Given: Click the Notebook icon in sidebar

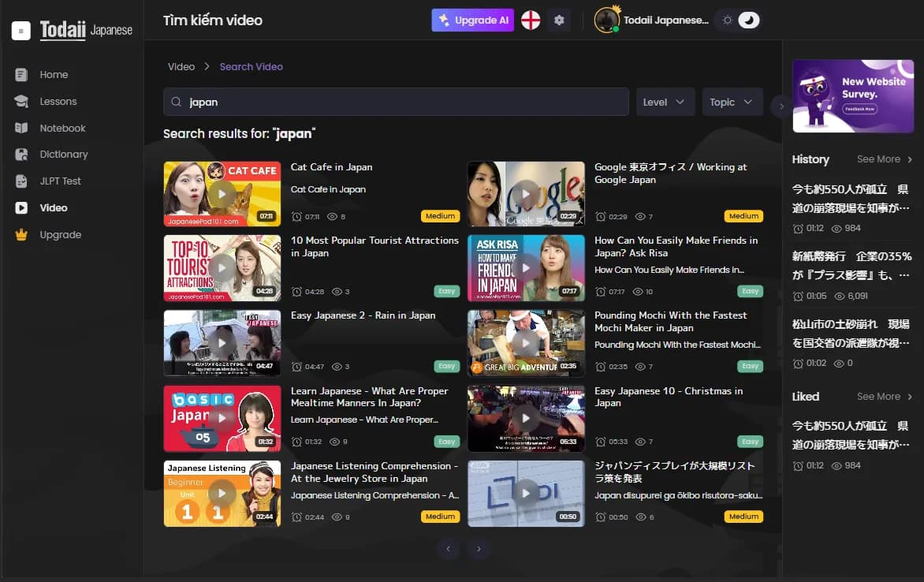Looking at the screenshot, I should tap(21, 128).
